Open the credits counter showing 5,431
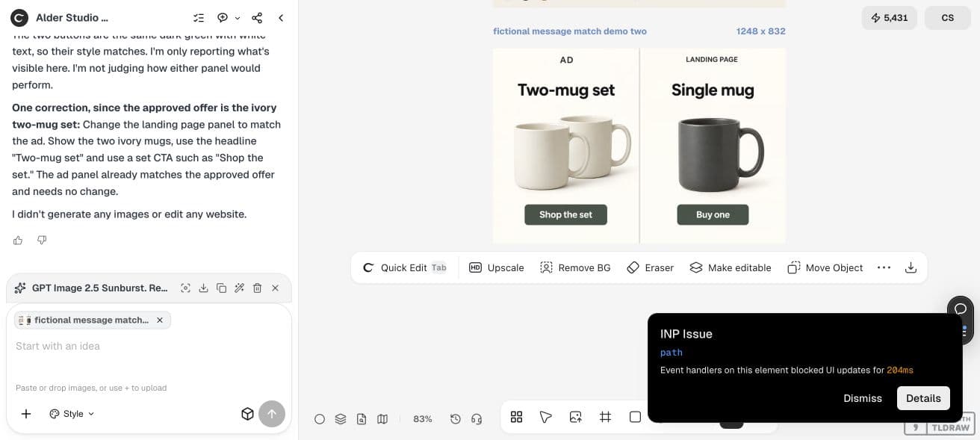 (x=890, y=18)
